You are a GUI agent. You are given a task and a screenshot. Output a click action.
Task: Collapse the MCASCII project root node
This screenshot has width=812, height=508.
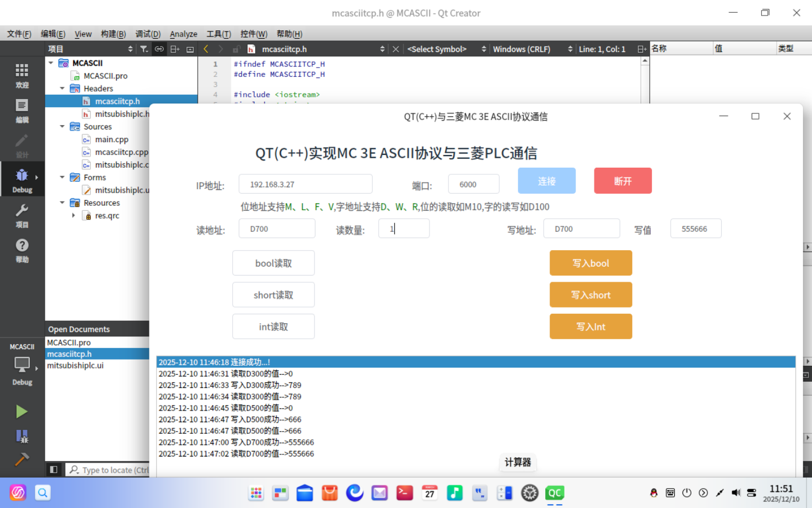point(51,63)
